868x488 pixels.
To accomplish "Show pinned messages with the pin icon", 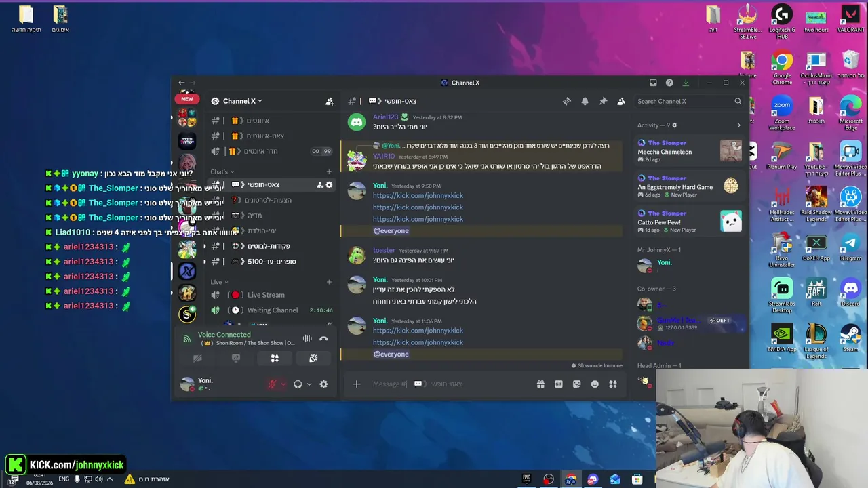I will click(x=603, y=101).
